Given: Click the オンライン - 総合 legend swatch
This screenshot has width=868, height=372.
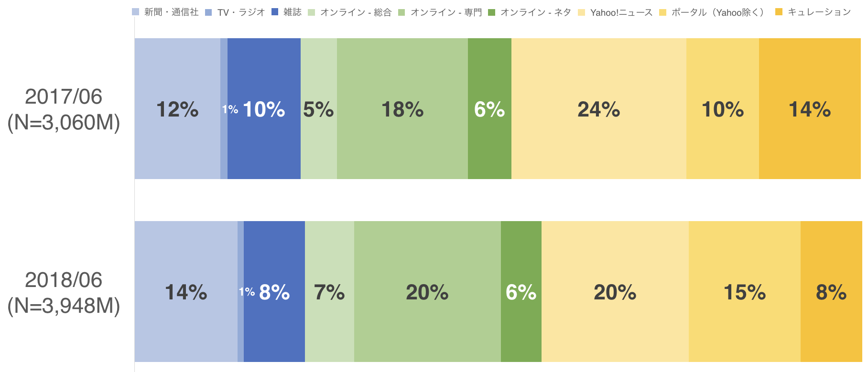Looking at the screenshot, I should 312,12.
